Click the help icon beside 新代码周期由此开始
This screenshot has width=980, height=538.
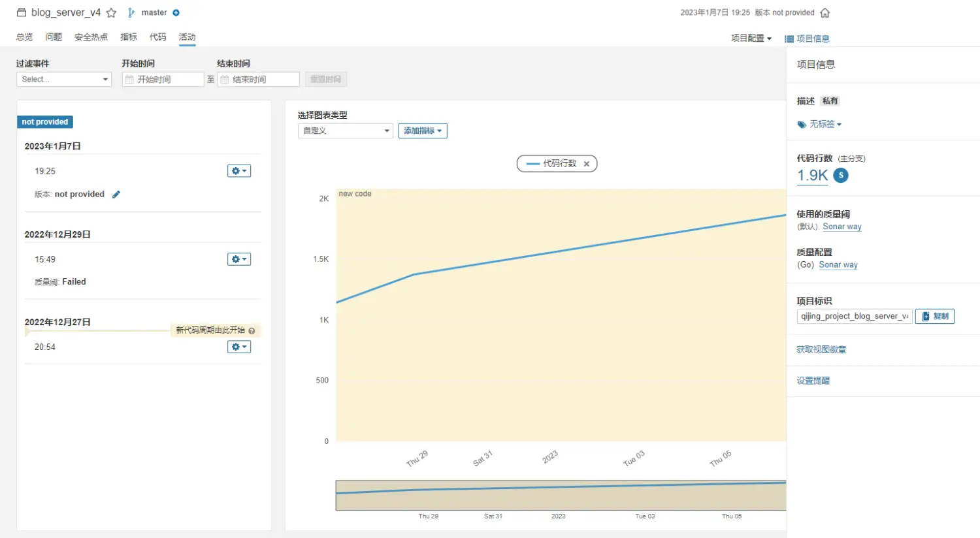click(252, 331)
